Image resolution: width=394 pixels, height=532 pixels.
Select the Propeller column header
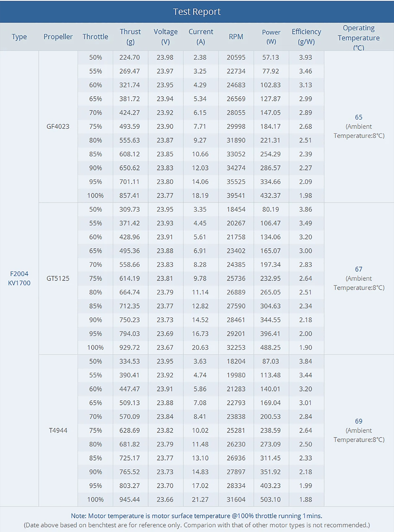click(58, 37)
